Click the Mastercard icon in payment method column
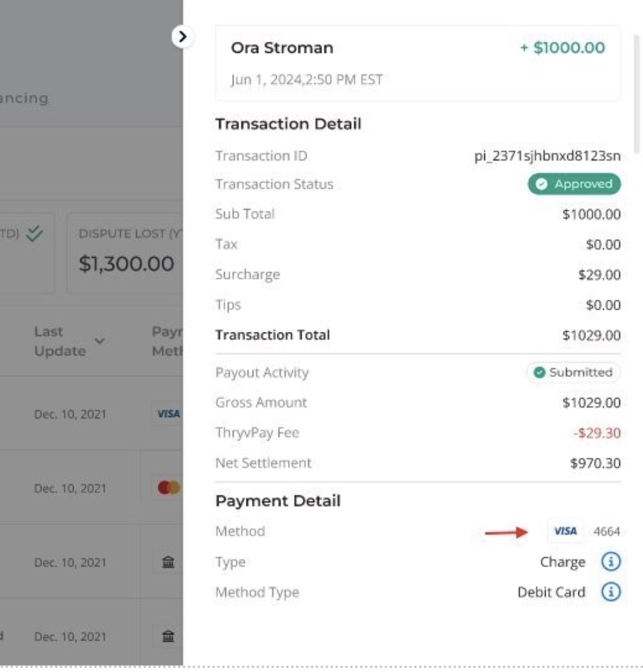 pyautogui.click(x=169, y=488)
